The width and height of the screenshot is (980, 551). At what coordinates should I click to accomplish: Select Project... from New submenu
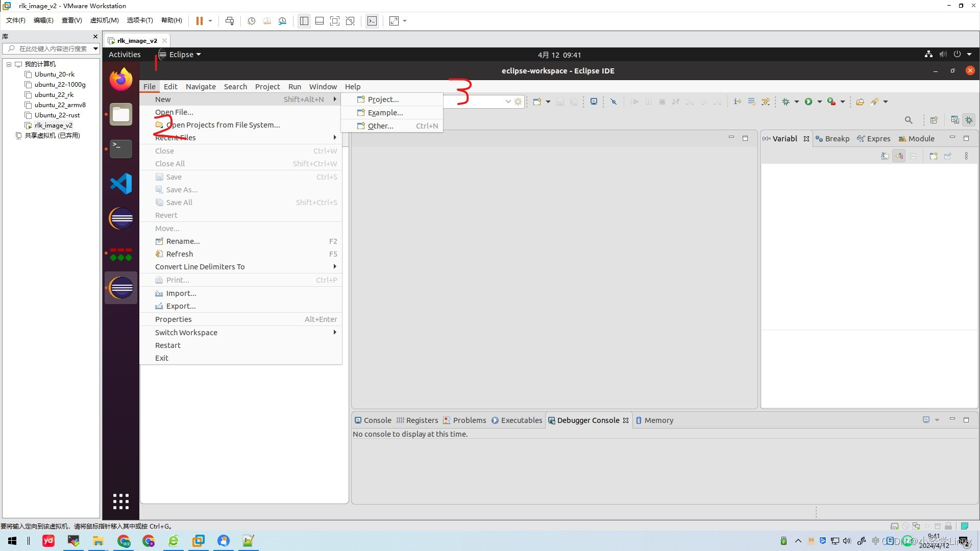pyautogui.click(x=383, y=99)
